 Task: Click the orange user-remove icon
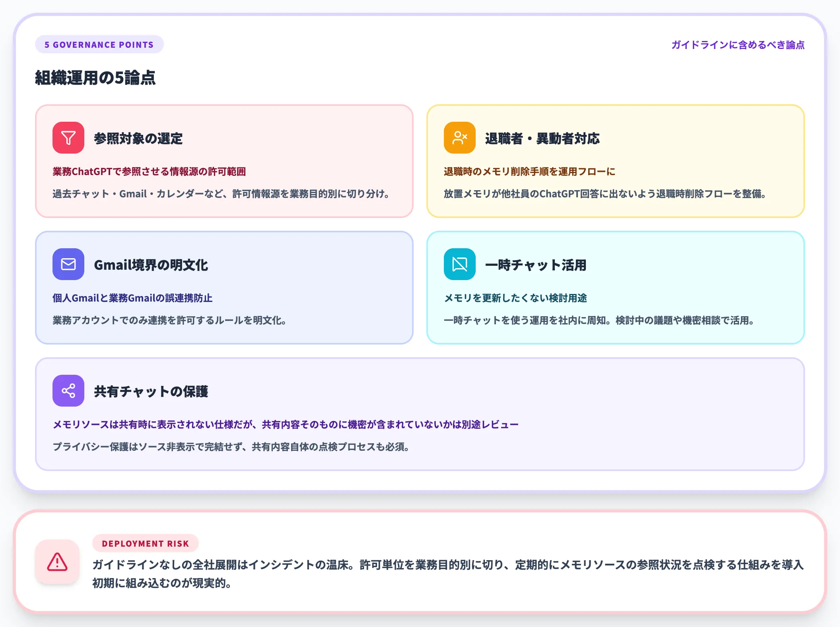[x=460, y=138]
